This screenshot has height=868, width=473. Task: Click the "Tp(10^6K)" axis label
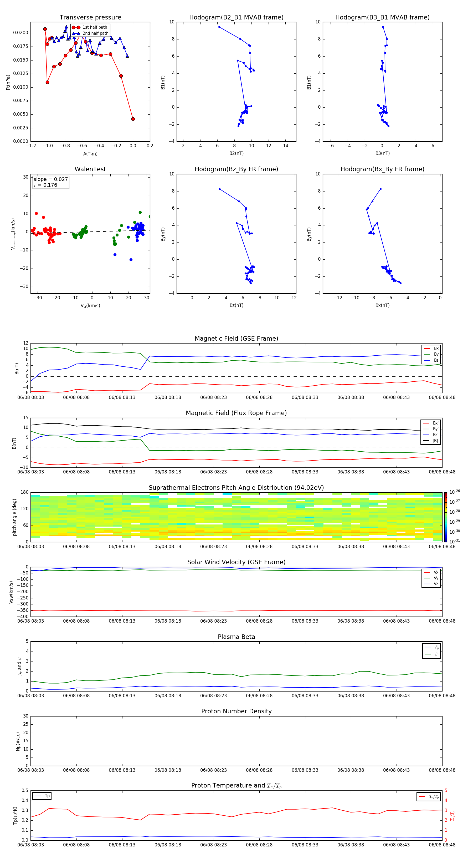(x=15, y=815)
